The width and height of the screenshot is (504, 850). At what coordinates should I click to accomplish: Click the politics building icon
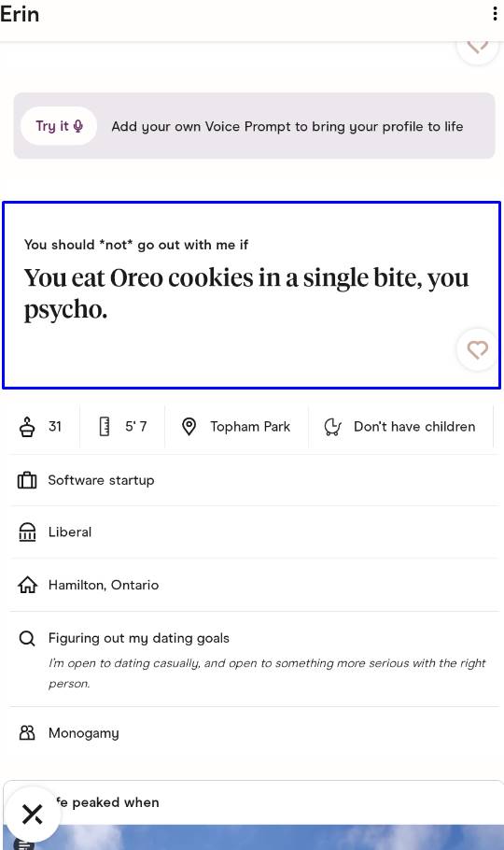pyautogui.click(x=27, y=532)
